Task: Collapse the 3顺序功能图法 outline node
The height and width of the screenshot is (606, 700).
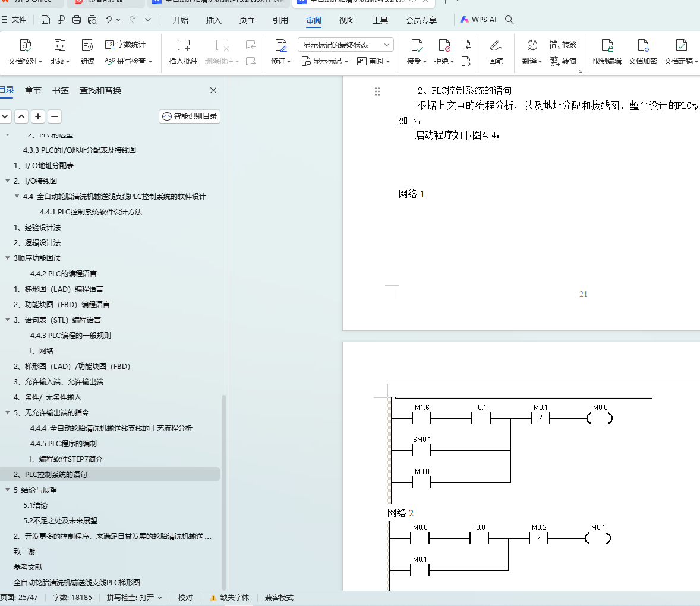Action: [8, 258]
